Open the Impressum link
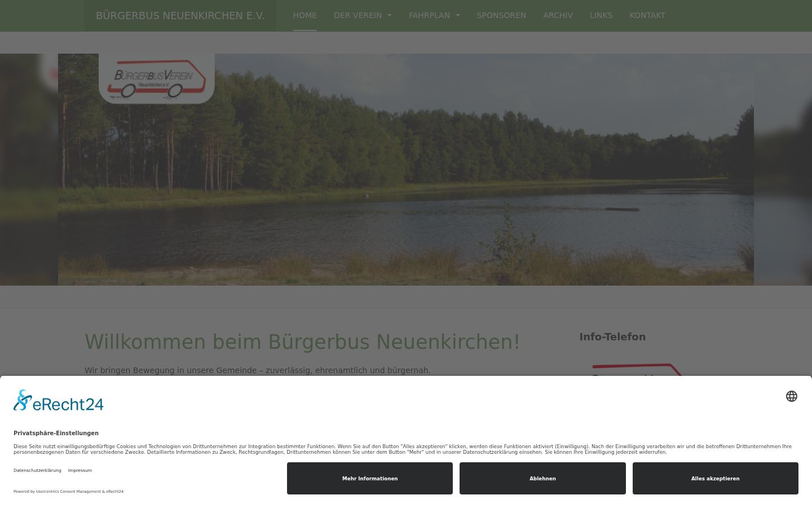Viewport: 812px width, 508px height. 80,470
